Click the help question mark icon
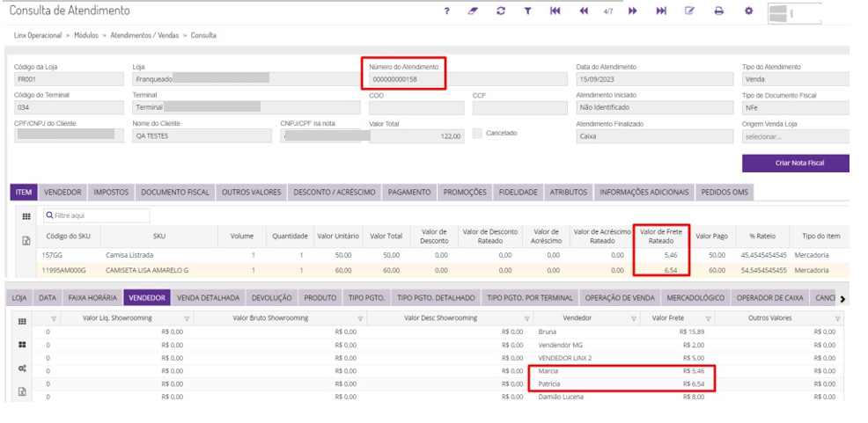Image resolution: width=868 pixels, height=423 pixels. point(447,11)
